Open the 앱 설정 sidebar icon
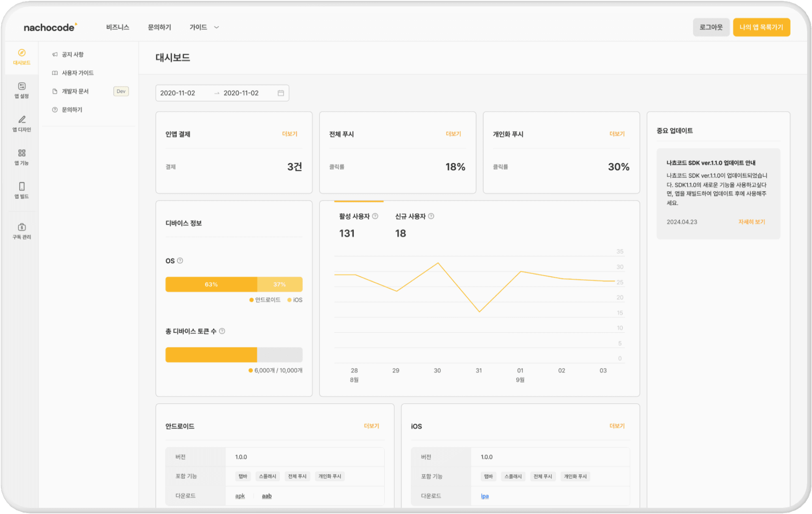 (x=22, y=86)
